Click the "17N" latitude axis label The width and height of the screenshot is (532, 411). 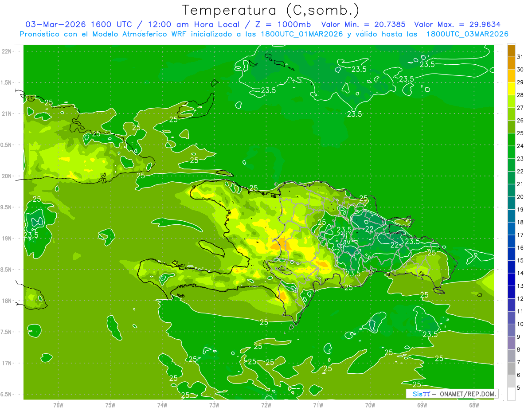(x=7, y=363)
